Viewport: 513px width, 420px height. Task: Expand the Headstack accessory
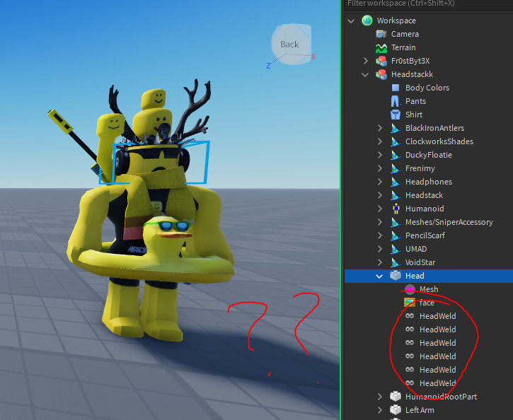coord(380,195)
